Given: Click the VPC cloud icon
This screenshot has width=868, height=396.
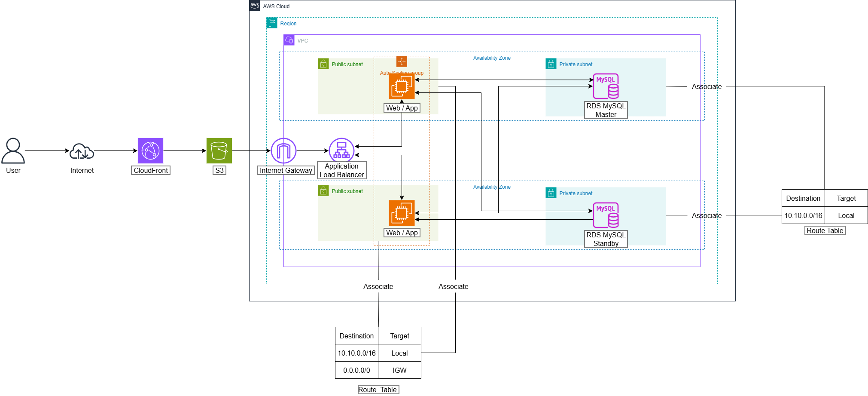Looking at the screenshot, I should 289,40.
